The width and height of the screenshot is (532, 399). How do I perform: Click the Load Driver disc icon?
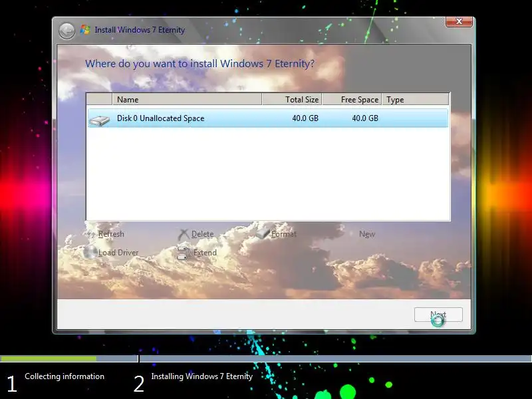coord(90,252)
